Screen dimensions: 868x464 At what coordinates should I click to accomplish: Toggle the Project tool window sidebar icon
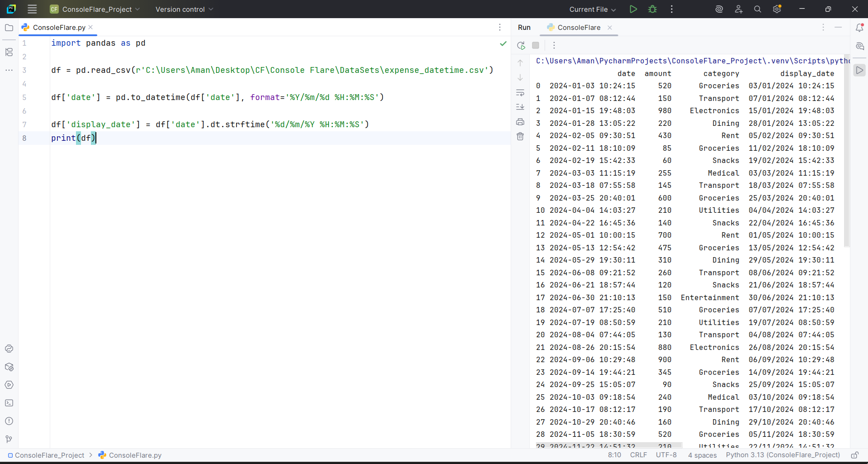click(9, 28)
